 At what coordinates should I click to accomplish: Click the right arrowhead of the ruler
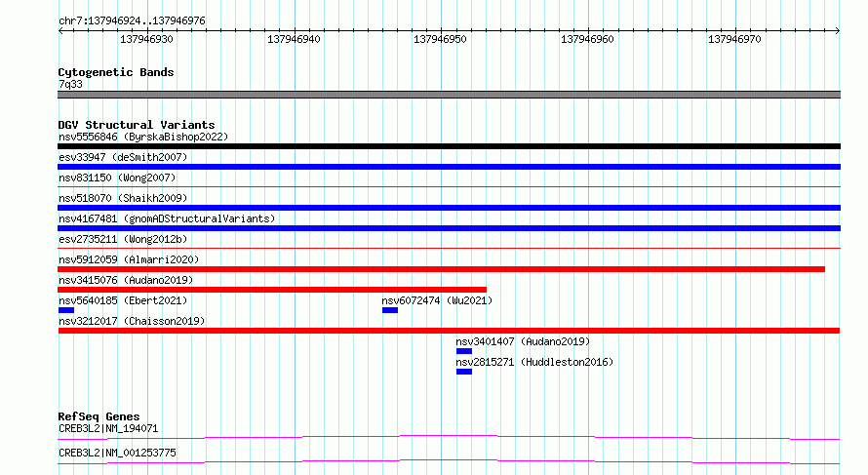[838, 31]
